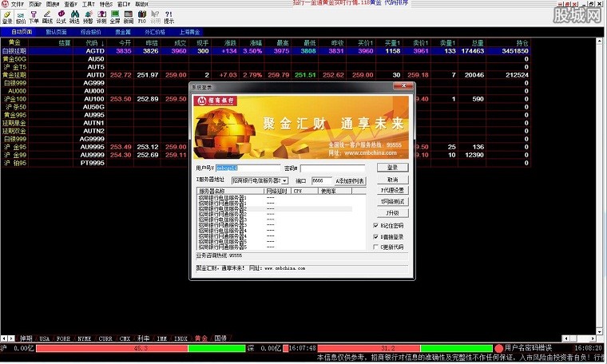Select the 画线 draw-line pencil tool
This screenshot has height=364, width=607.
tap(47, 17)
